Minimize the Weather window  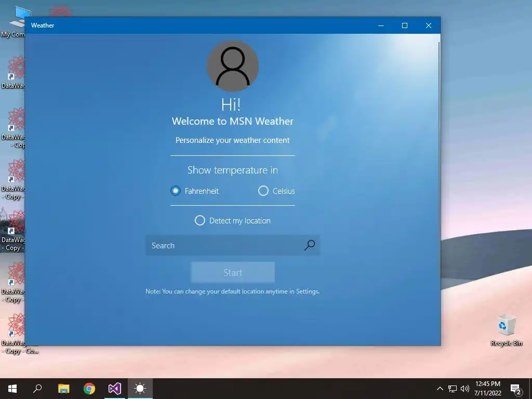tap(381, 25)
